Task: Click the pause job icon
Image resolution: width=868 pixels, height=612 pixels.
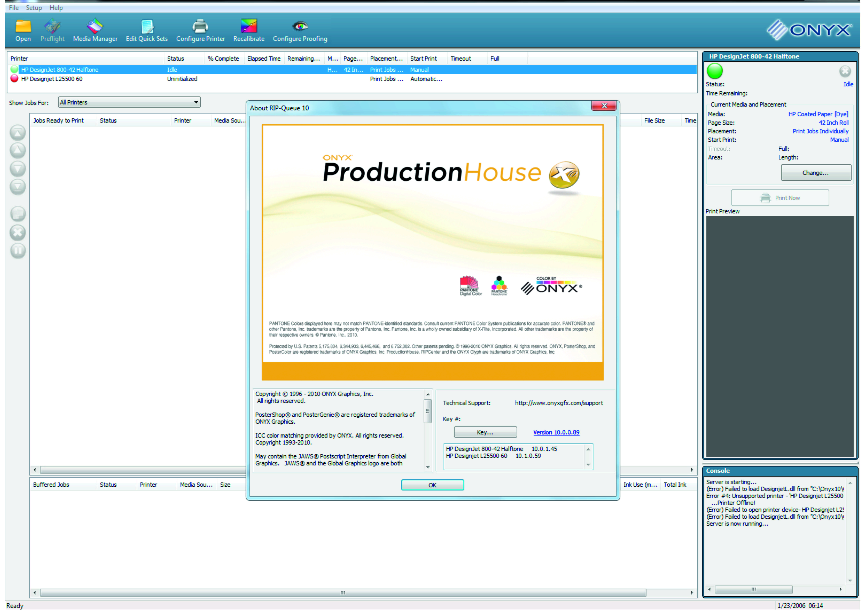Action: [x=18, y=251]
